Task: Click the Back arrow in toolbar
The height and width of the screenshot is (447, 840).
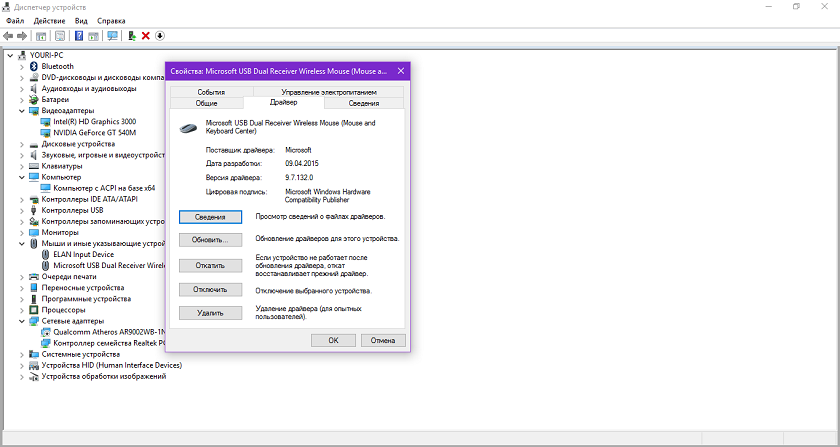Action: pos(8,36)
